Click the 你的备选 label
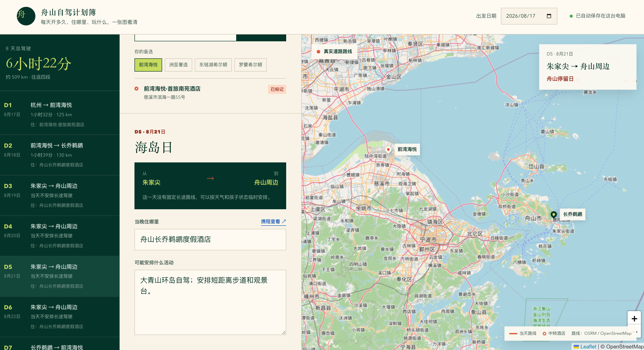The image size is (644, 350). click(144, 52)
